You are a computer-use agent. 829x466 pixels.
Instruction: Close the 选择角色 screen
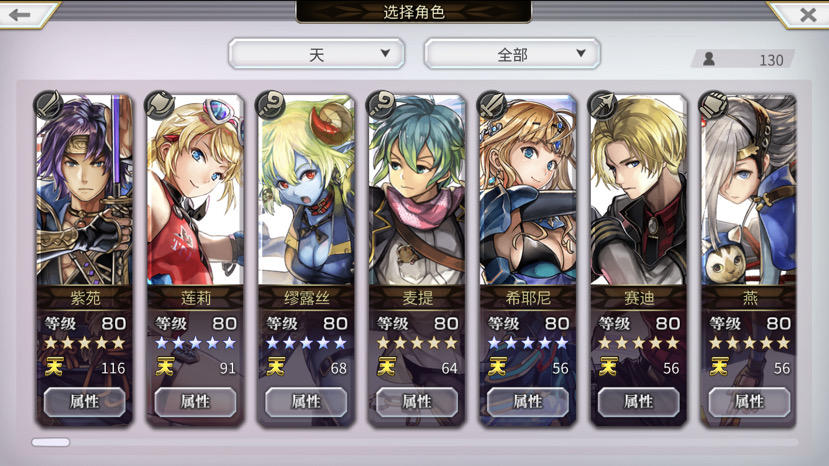(808, 14)
